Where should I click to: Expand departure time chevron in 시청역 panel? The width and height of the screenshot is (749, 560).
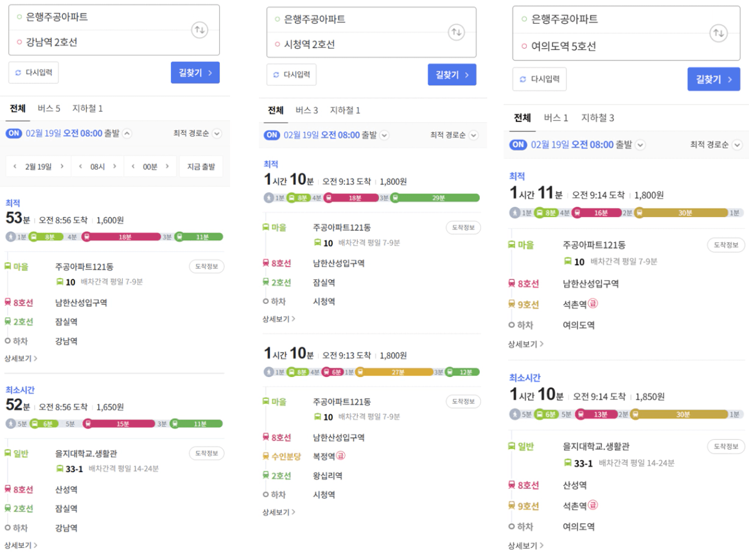pos(384,136)
